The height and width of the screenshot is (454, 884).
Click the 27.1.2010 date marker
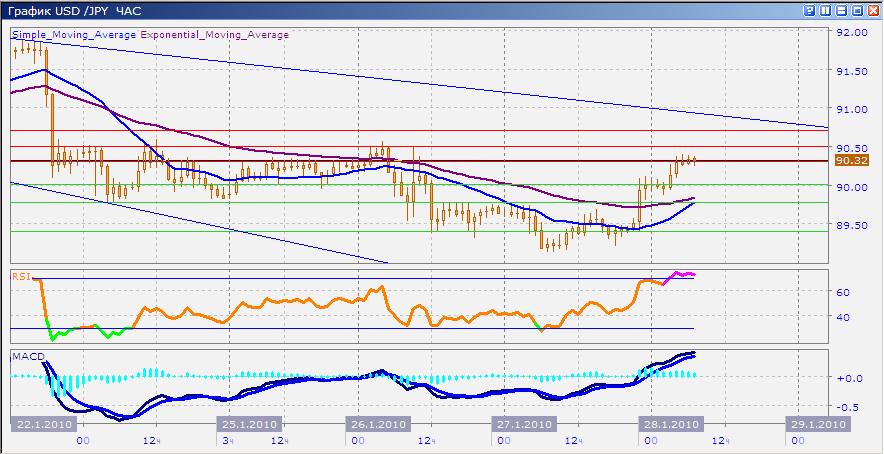(525, 424)
